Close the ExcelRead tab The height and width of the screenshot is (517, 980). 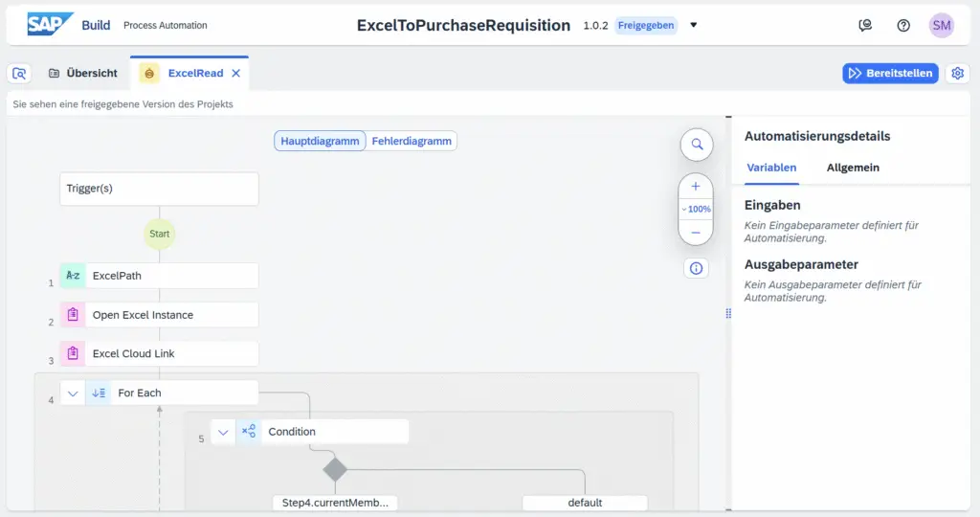pos(236,73)
